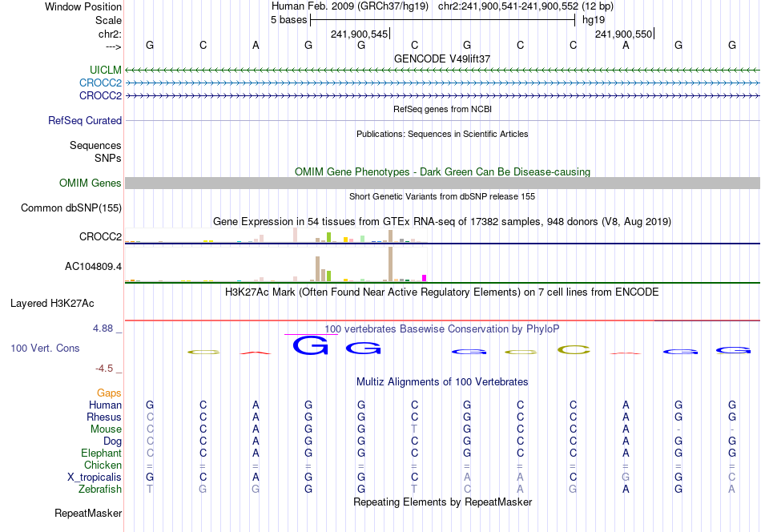
Task: Open the RefSeq Curated track label
Action: pos(85,120)
